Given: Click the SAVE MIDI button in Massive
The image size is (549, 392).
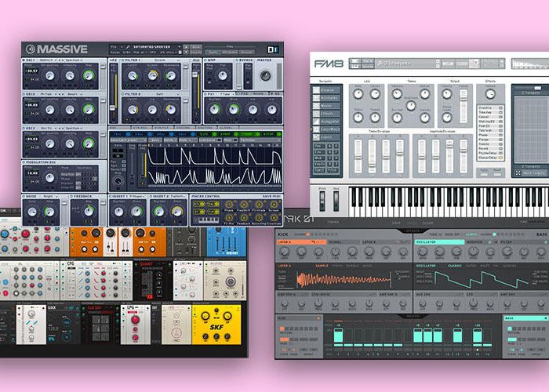Looking at the screenshot, I should [271, 197].
